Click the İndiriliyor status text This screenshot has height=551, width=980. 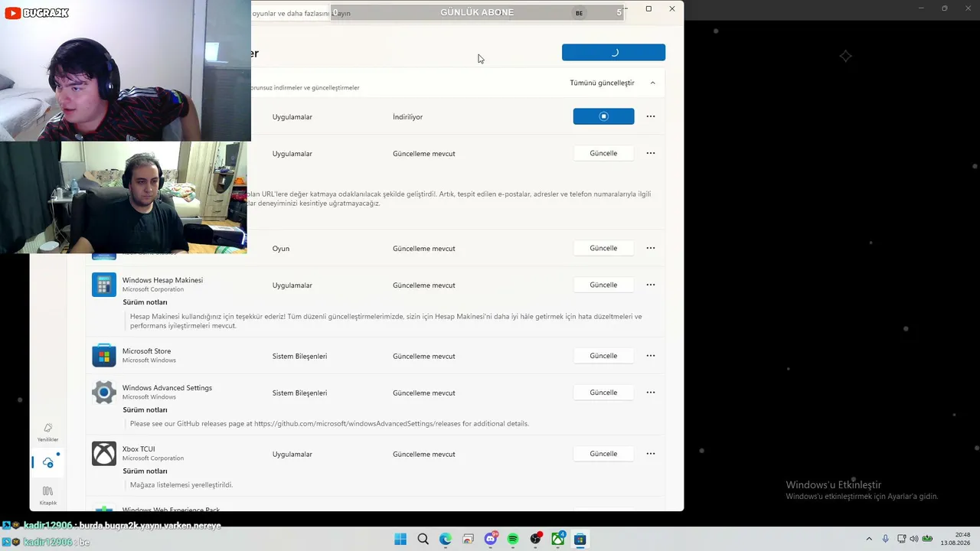[x=407, y=117]
